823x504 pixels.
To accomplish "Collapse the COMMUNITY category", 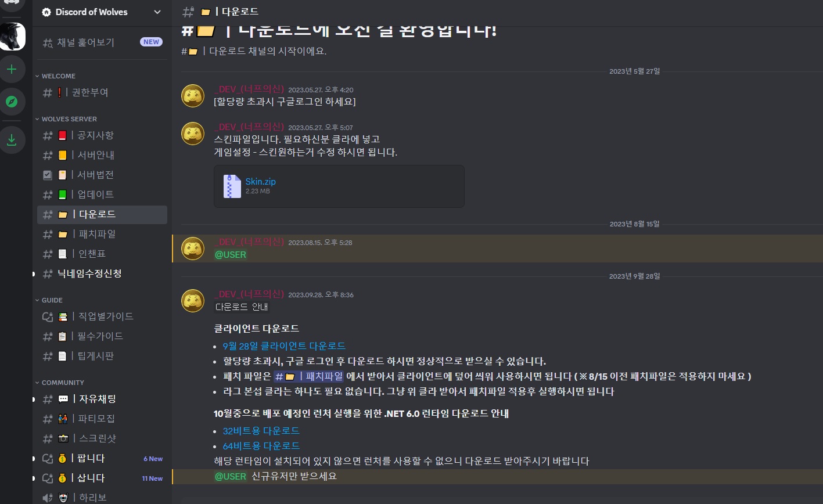I will pyautogui.click(x=63, y=383).
